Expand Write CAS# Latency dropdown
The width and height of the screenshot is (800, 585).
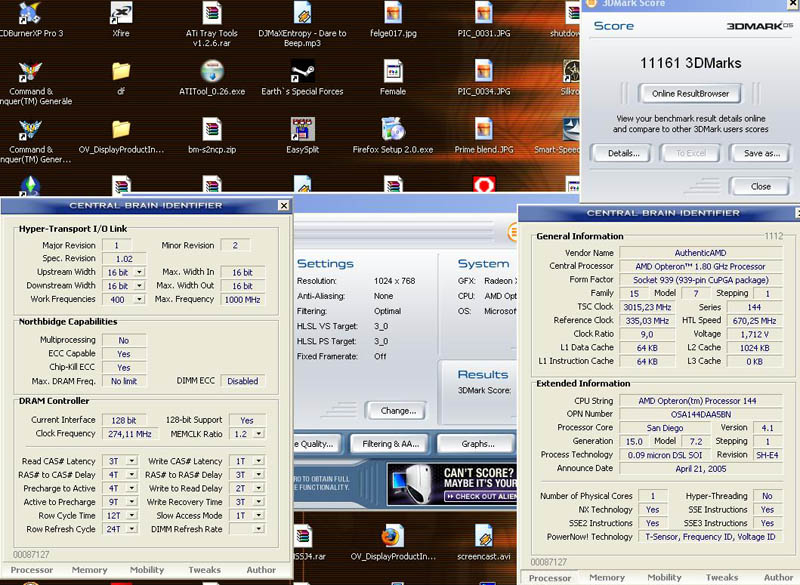pyautogui.click(x=259, y=461)
